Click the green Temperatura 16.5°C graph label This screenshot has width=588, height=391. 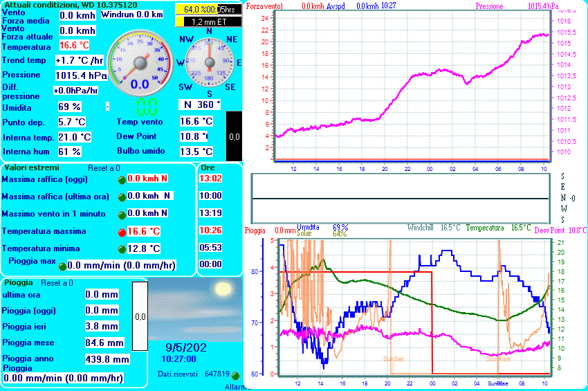pyautogui.click(x=498, y=228)
